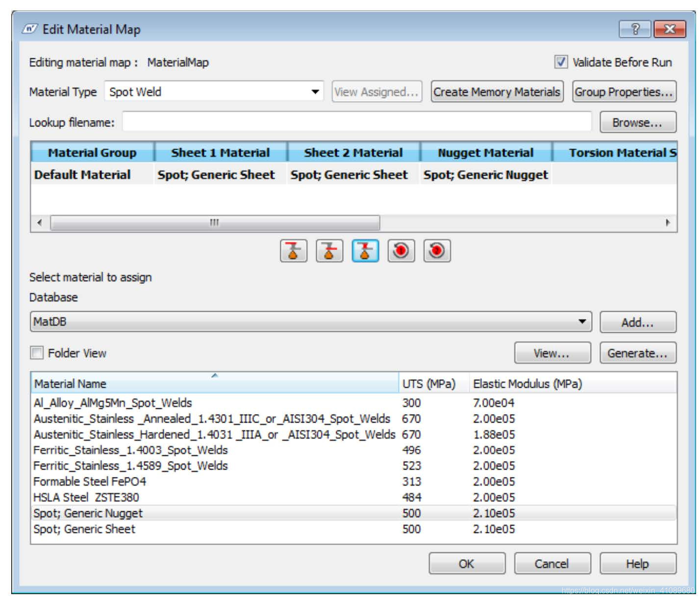Select the assign Sheet 1 material icon
The image size is (700, 600).
(x=293, y=251)
